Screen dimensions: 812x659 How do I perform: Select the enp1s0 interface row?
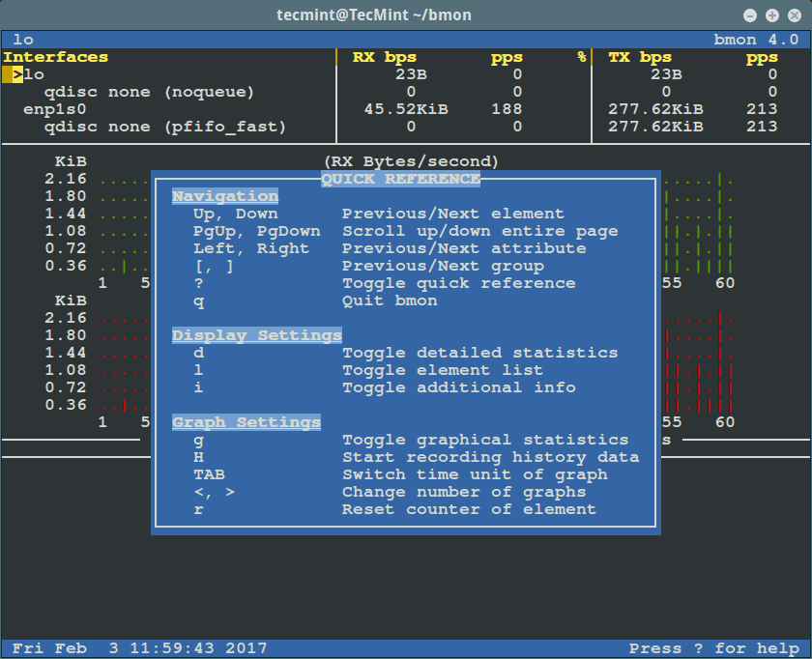[55, 109]
